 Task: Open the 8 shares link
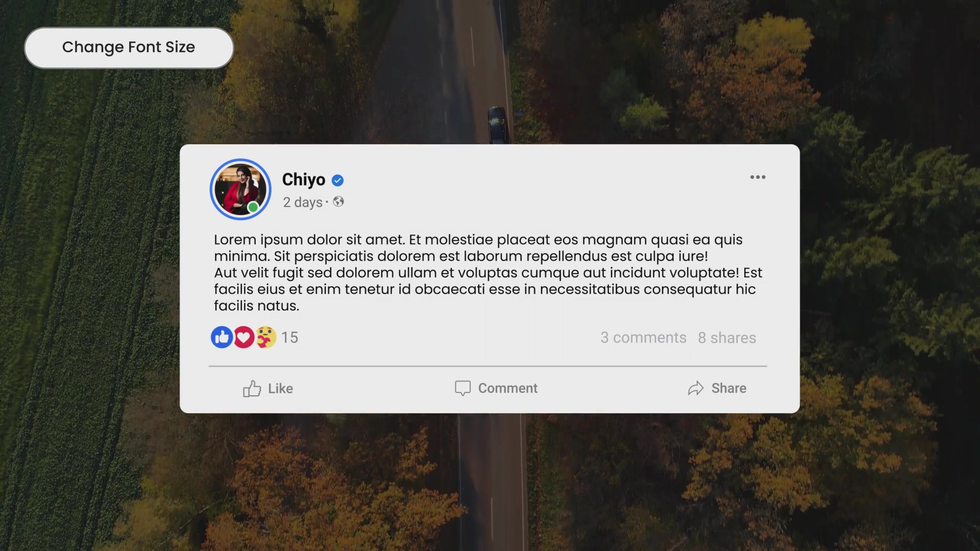point(727,338)
